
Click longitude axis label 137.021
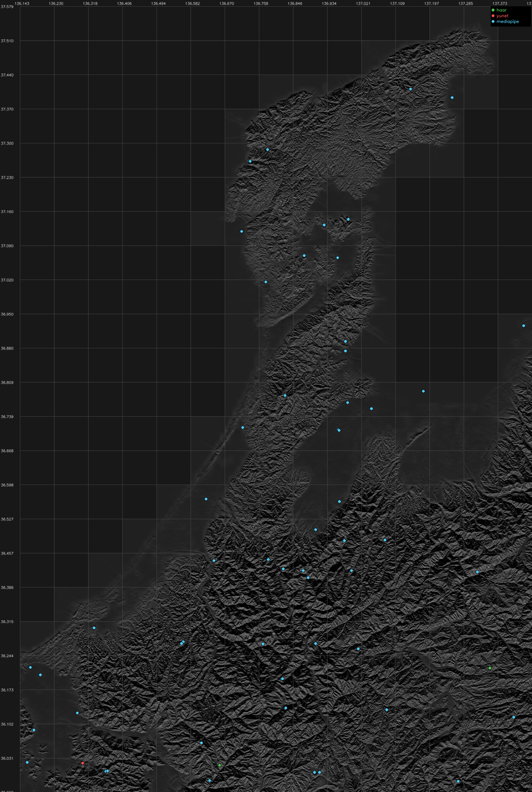coord(363,3)
